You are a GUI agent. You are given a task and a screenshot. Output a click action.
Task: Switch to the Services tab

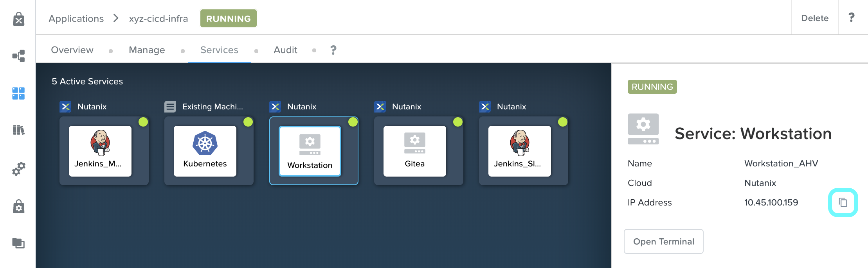[219, 50]
